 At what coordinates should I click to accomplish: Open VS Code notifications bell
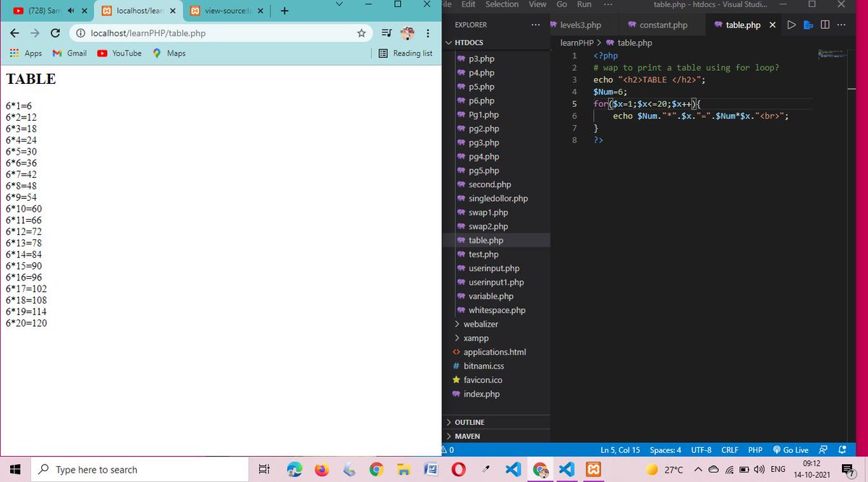click(x=842, y=449)
